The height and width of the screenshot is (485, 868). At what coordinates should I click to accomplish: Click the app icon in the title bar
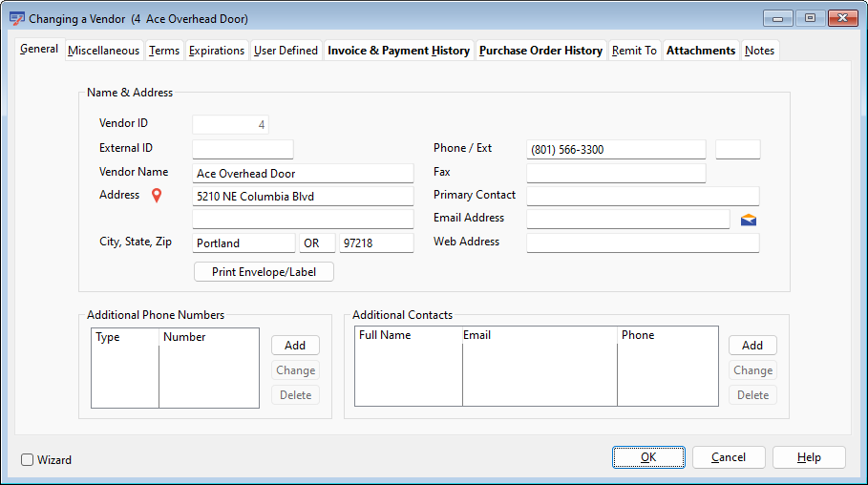pos(16,18)
